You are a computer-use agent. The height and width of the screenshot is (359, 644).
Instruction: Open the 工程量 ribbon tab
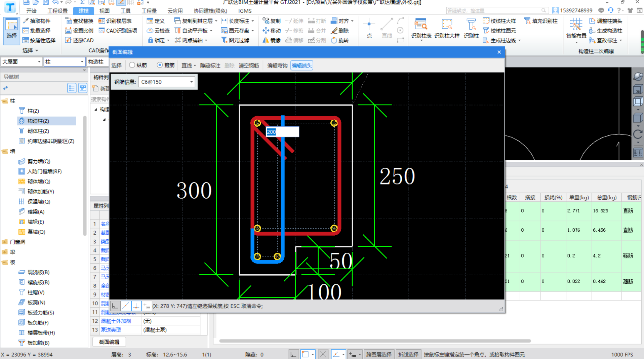pyautogui.click(x=149, y=11)
